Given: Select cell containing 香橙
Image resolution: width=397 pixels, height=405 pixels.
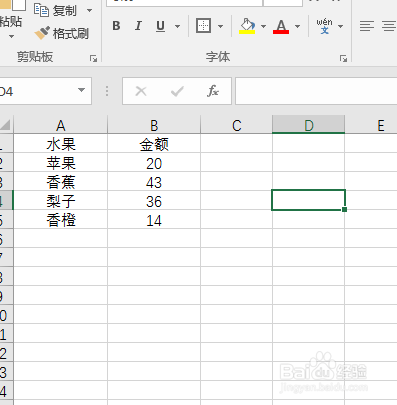Looking at the screenshot, I should point(61,220).
